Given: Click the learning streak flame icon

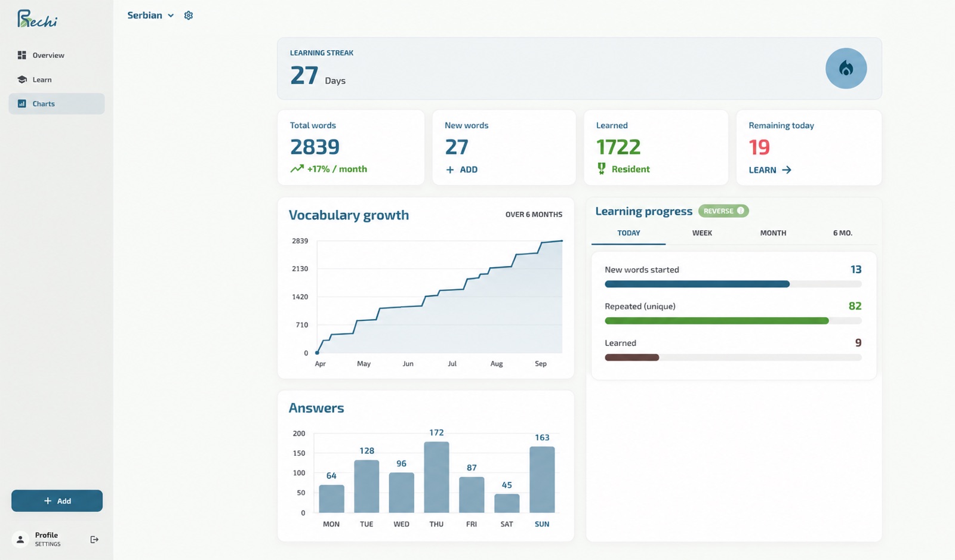Looking at the screenshot, I should click(846, 69).
